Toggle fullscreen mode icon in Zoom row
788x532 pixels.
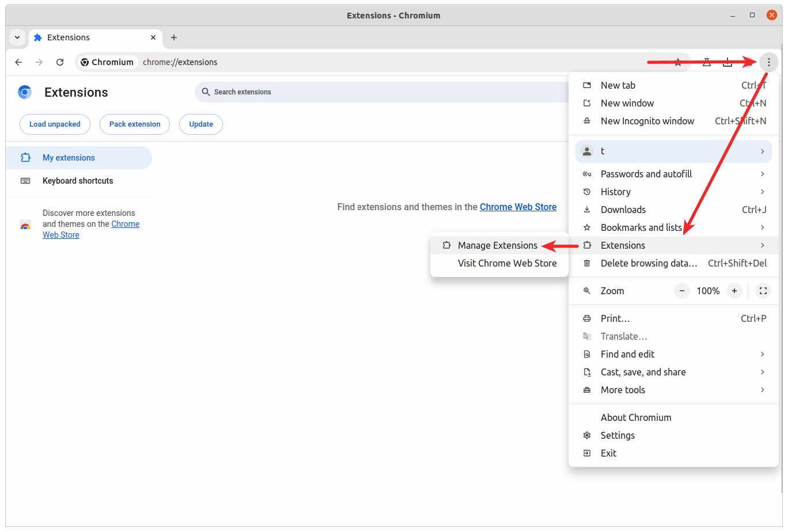tap(763, 291)
